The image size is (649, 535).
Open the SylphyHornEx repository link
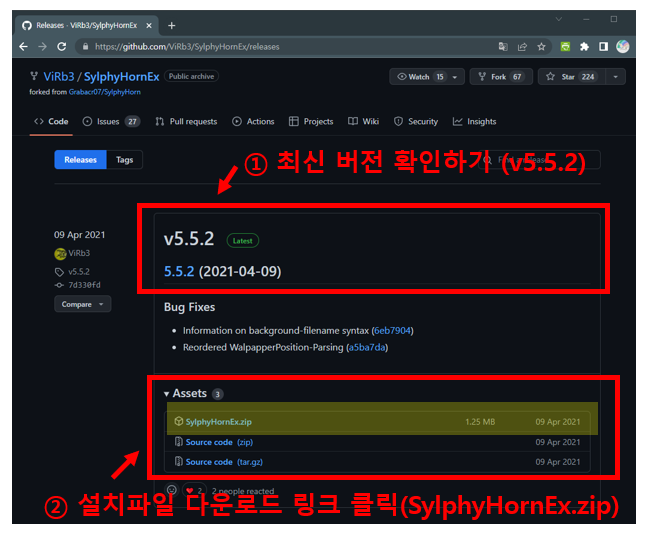122,77
